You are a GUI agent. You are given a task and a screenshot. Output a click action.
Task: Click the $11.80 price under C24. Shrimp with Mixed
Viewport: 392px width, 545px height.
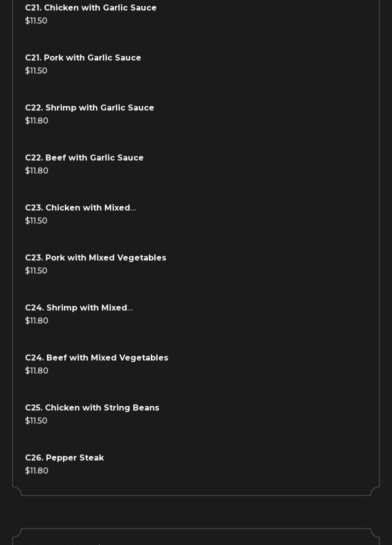(x=36, y=321)
